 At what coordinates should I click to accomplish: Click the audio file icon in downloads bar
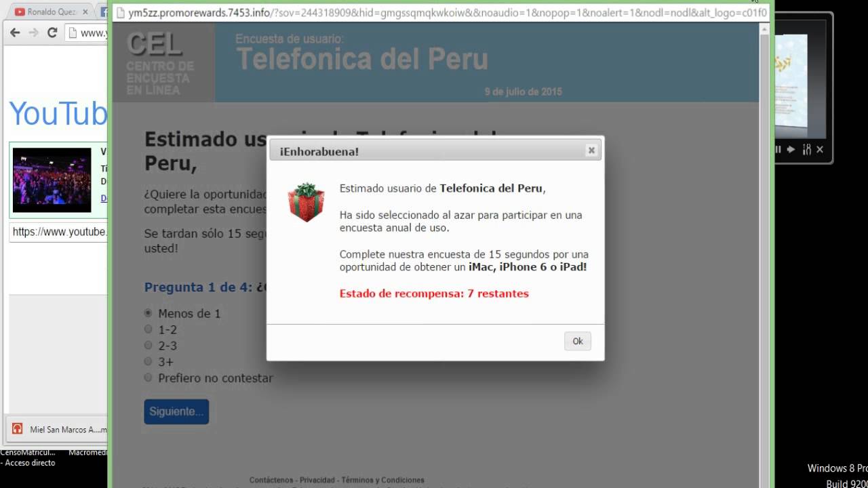click(x=17, y=429)
